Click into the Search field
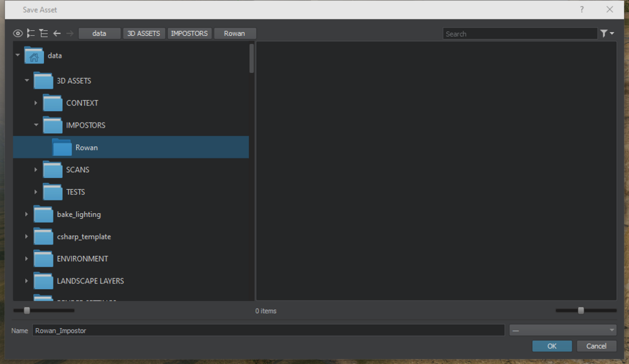629x364 pixels. pos(519,34)
